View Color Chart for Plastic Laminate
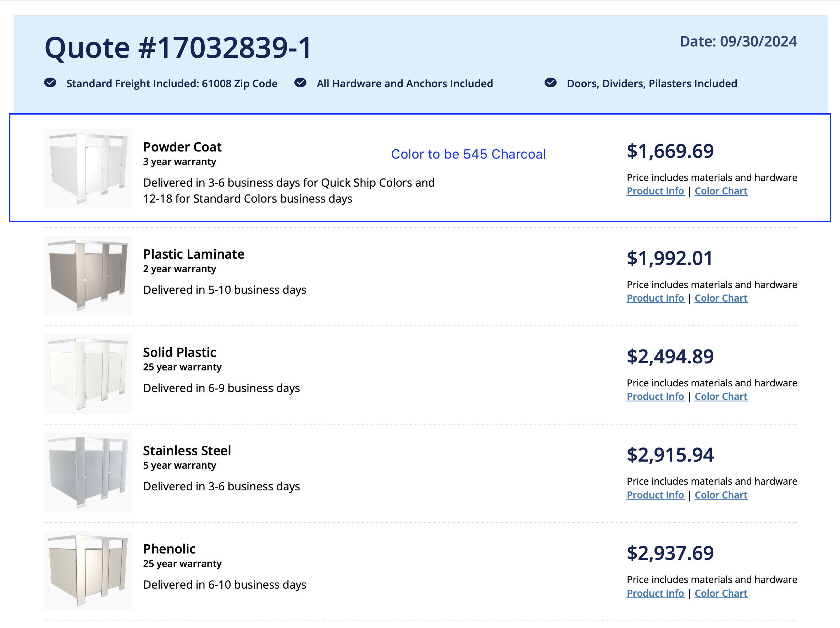 pos(720,298)
